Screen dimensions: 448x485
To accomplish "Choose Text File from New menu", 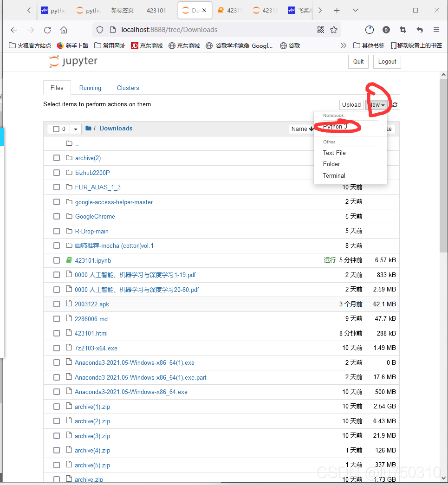I will 334,153.
